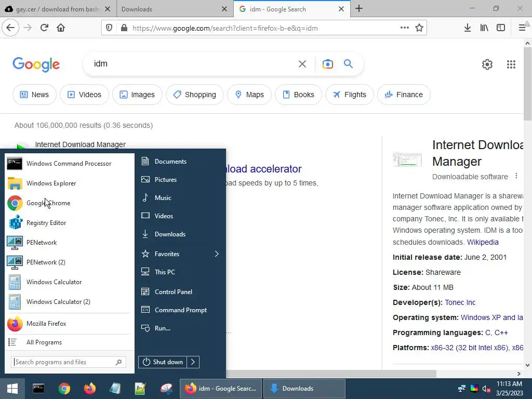Expand shut down options arrow
Viewport: 532px width, 399px height.
193,362
